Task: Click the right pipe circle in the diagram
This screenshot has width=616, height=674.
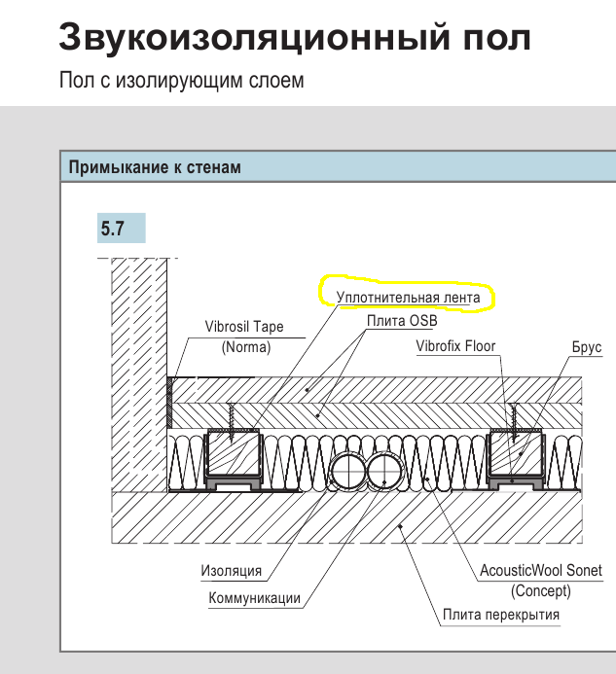Action: [x=384, y=472]
